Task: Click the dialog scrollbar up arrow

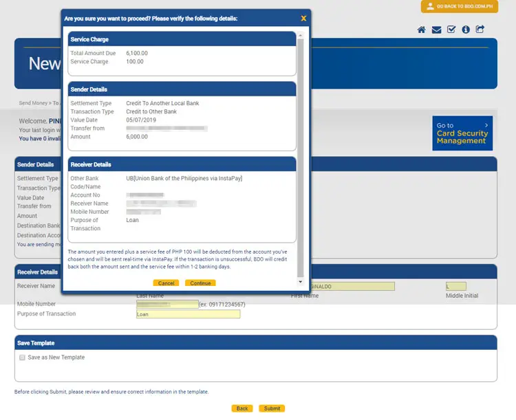Action: click(x=300, y=35)
